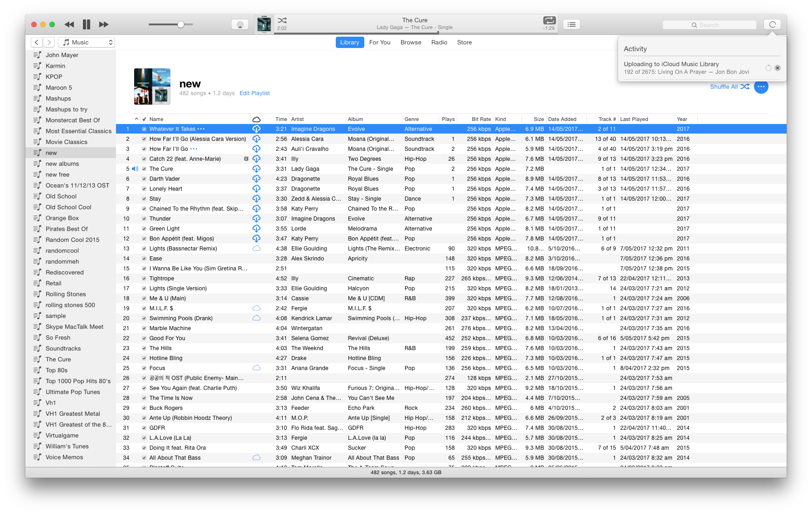Image resolution: width=812 pixels, height=514 pixels.
Task: Select the KPOP playlist in sidebar
Action: [x=71, y=77]
